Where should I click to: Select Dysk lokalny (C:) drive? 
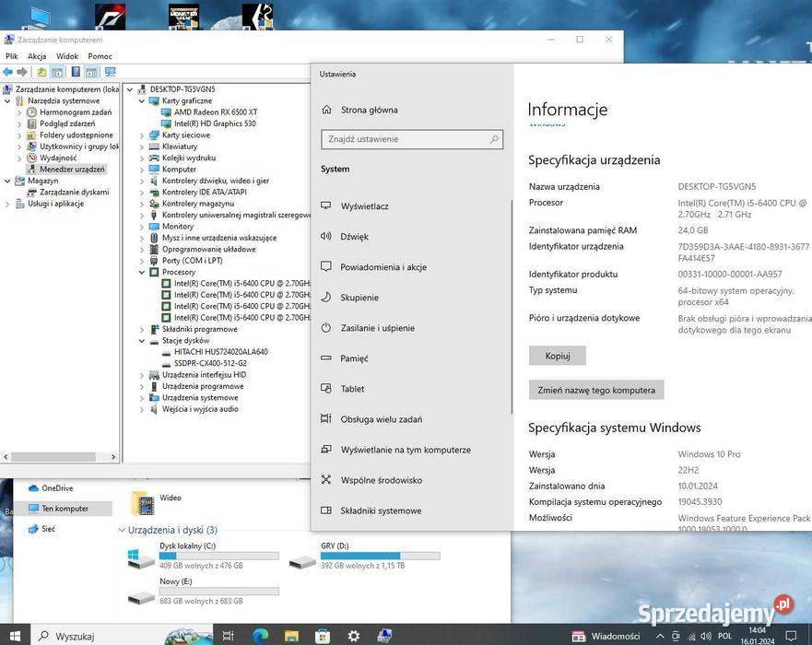point(203,556)
